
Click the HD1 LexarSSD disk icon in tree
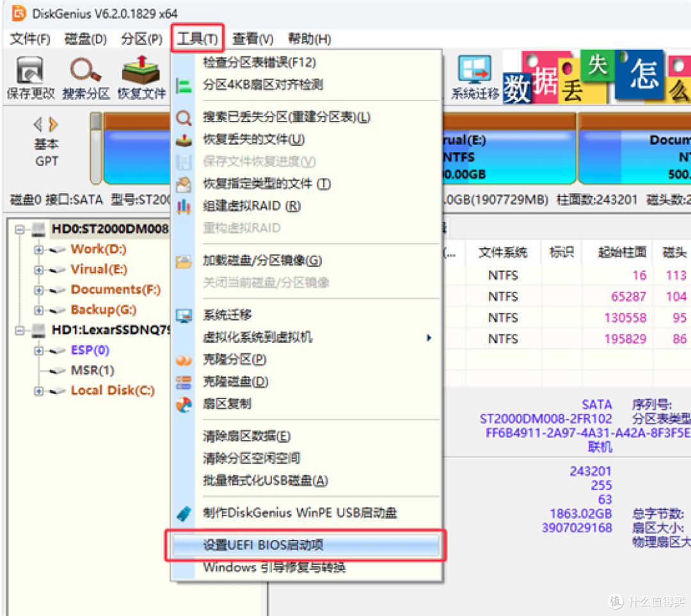39,330
